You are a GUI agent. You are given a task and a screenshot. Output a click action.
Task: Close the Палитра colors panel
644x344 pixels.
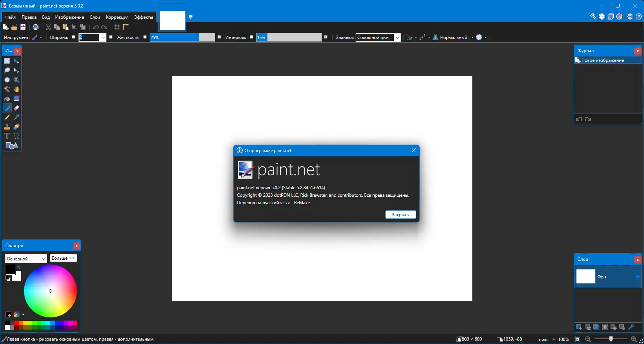[x=77, y=246]
